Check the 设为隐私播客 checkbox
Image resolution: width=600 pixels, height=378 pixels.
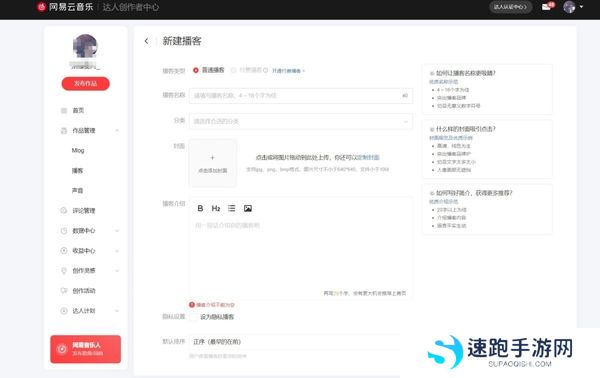(193, 317)
